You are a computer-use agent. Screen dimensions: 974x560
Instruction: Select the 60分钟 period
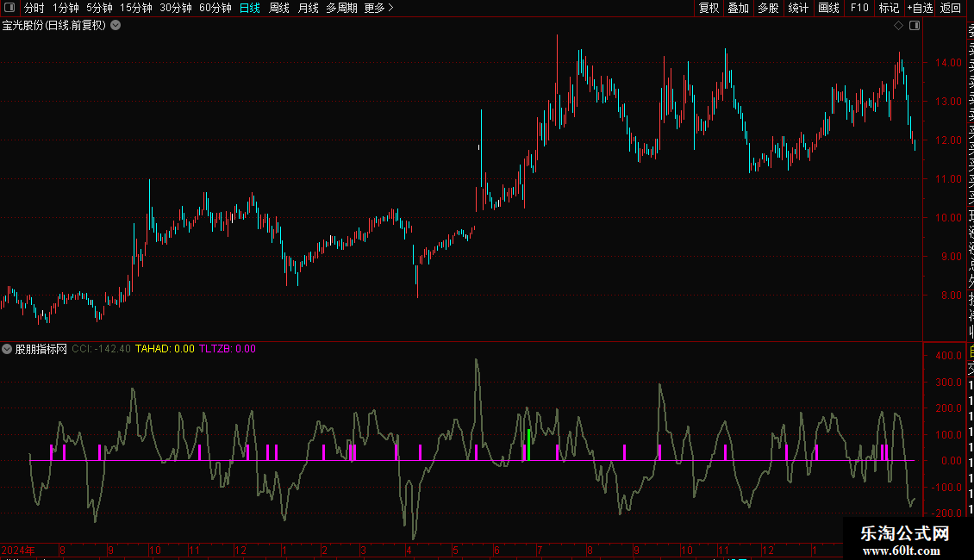pos(215,8)
